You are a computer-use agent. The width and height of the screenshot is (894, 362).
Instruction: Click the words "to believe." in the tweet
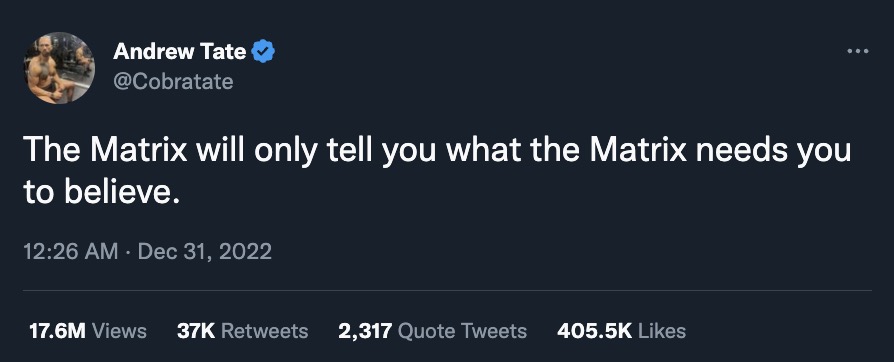tap(102, 193)
